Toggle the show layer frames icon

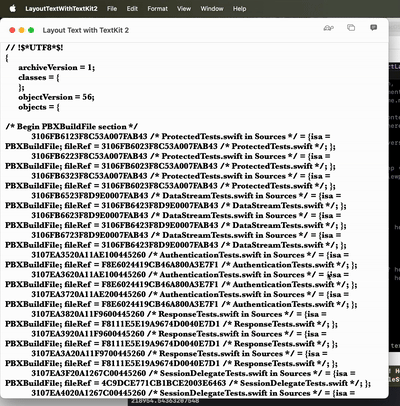tap(351, 28)
